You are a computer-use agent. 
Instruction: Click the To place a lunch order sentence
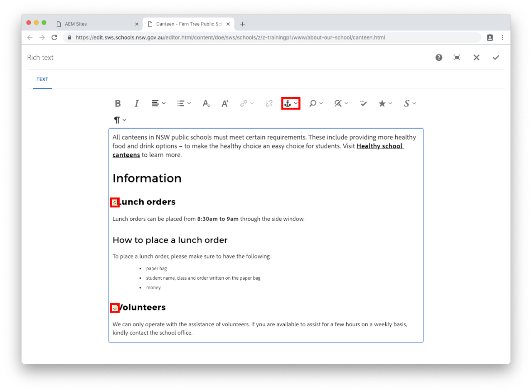pyautogui.click(x=192, y=256)
